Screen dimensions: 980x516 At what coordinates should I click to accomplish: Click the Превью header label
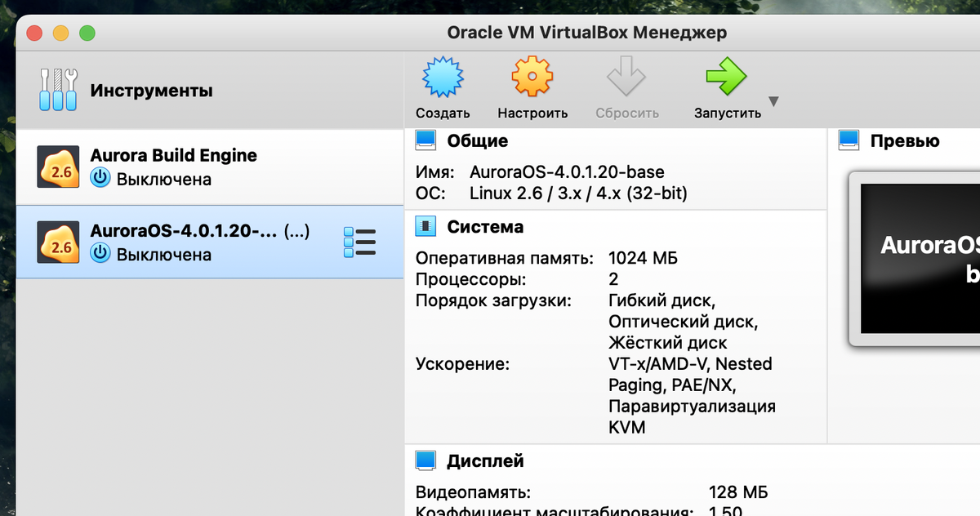coord(905,140)
